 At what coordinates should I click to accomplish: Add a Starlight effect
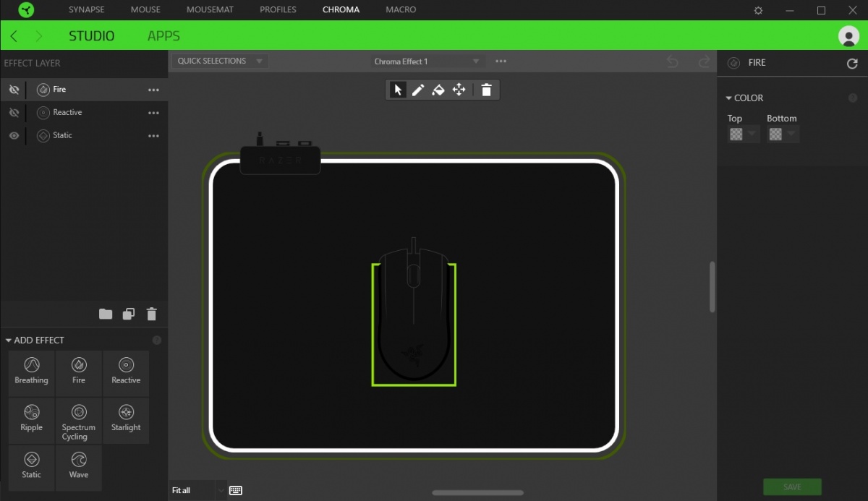click(126, 421)
